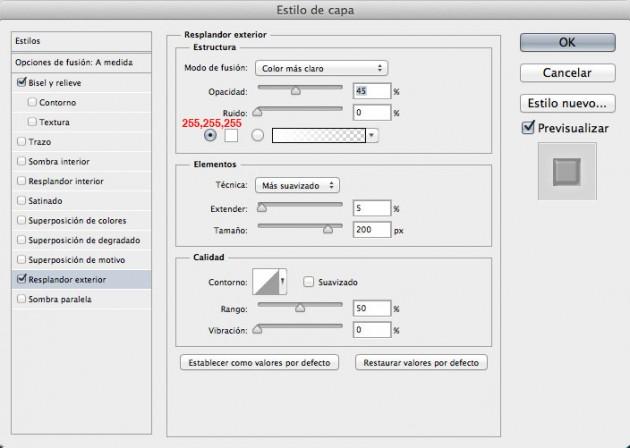
Task: Click the Tamaño slider handle
Action: pos(328,229)
